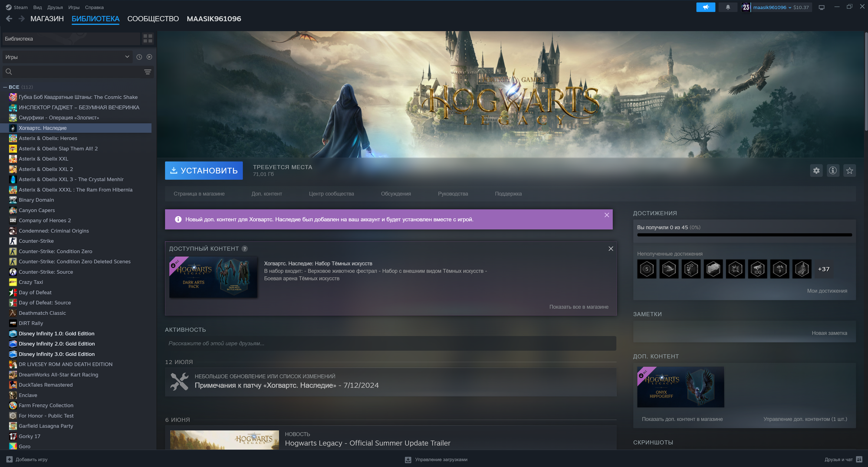This screenshot has height=467, width=868.
Task: Select the seventh unearned achievement icon
Action: pos(779,269)
